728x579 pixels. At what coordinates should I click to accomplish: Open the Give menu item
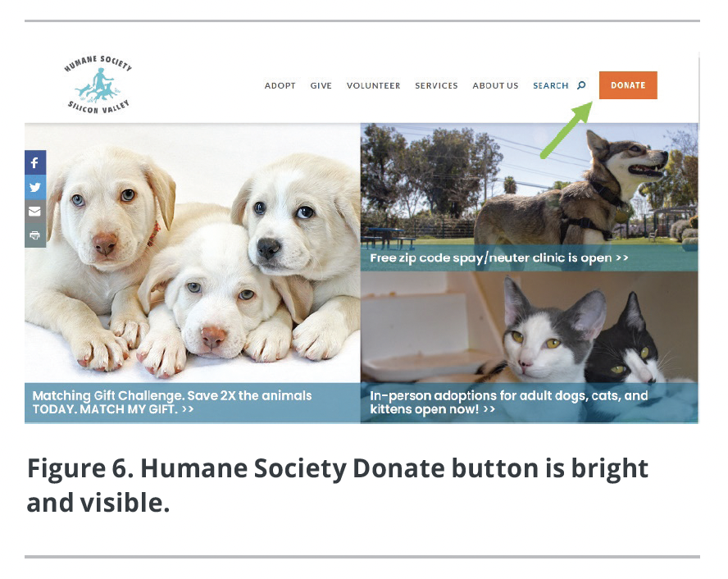pos(321,85)
